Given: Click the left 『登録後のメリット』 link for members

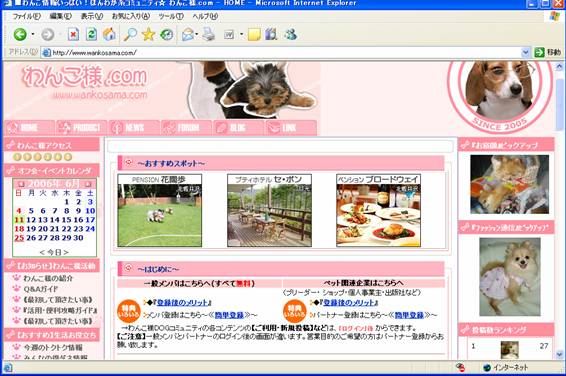Looking at the screenshot, I should pyautogui.click(x=182, y=303).
